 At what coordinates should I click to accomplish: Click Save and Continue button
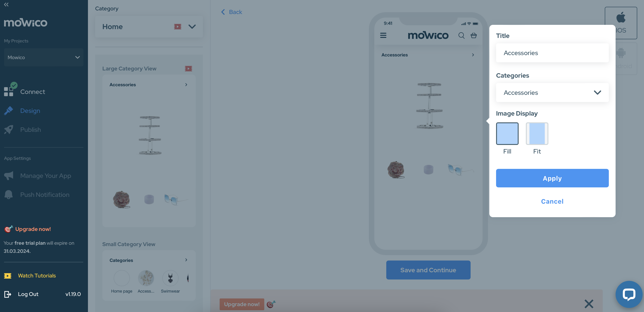pos(428,270)
